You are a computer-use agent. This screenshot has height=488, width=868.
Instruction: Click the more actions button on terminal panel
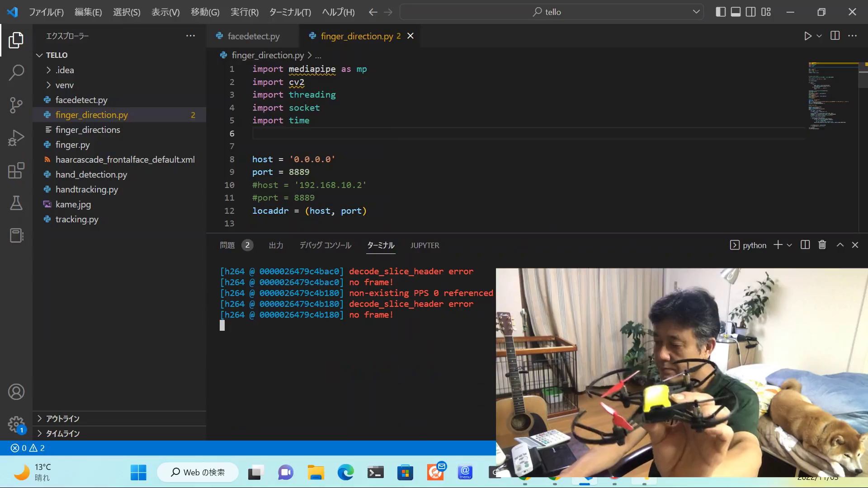pos(789,245)
